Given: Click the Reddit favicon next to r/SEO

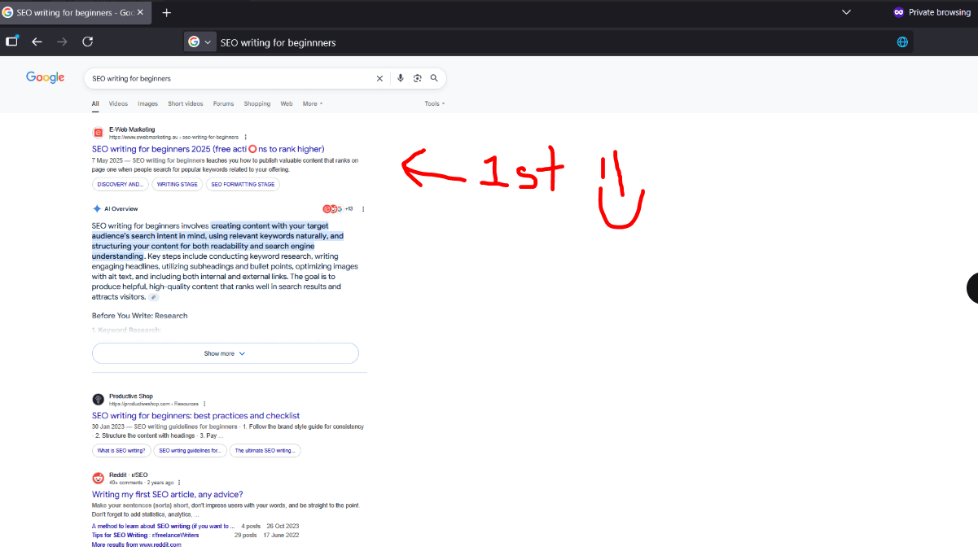Looking at the screenshot, I should (99, 477).
